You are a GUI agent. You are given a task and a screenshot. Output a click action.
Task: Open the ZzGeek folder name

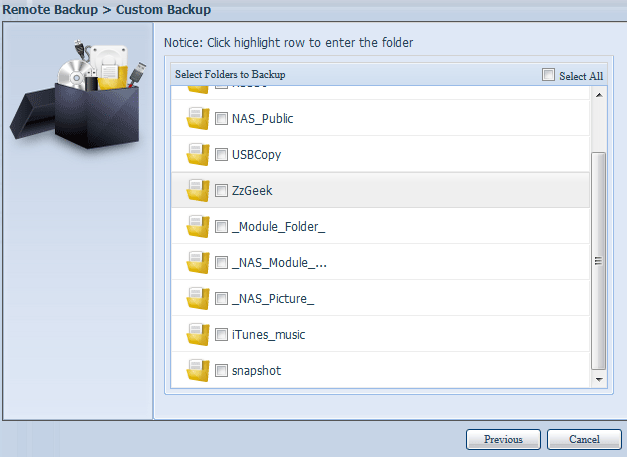pyautogui.click(x=252, y=191)
